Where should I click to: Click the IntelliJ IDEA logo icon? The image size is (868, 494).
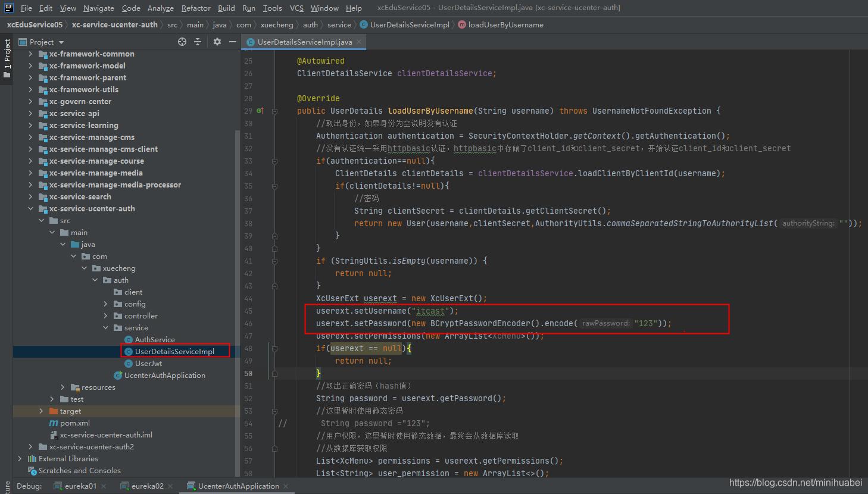tap(9, 8)
